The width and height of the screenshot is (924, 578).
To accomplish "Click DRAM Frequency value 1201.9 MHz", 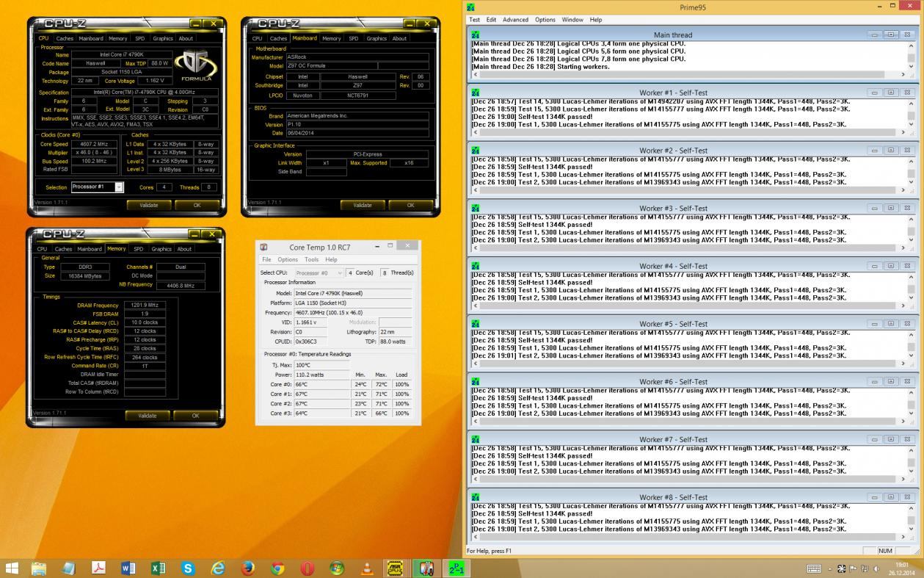I will [x=145, y=305].
